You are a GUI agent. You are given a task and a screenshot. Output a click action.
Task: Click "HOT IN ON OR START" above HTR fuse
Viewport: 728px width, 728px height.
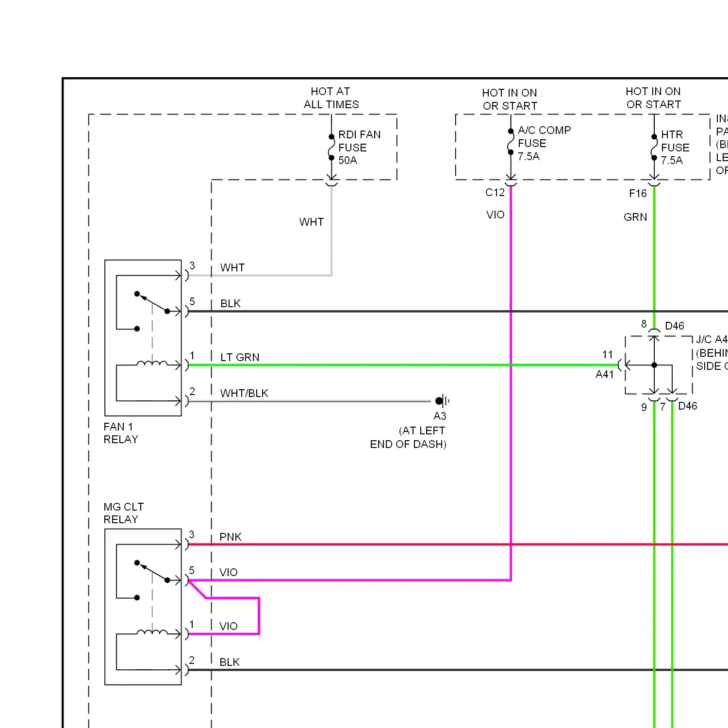tap(653, 98)
